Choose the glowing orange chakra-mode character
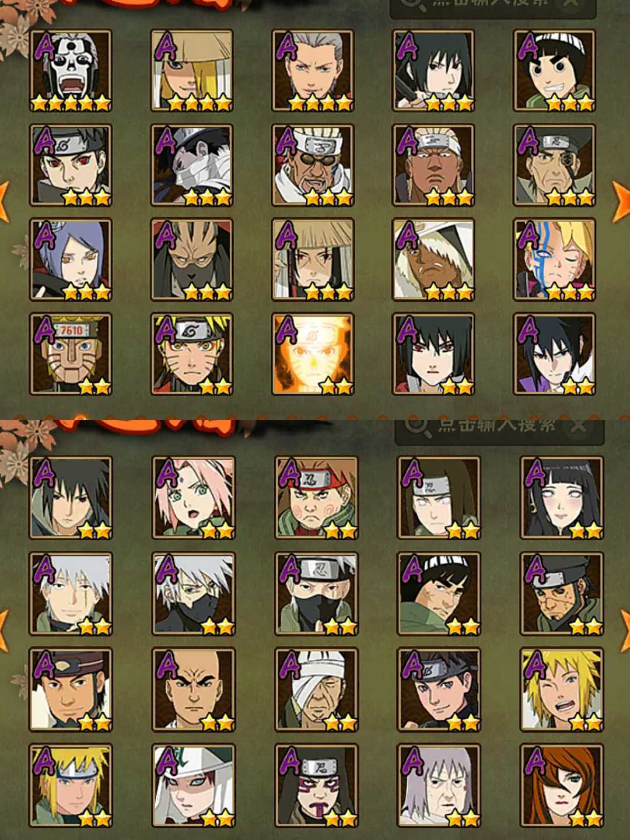 coord(313,354)
